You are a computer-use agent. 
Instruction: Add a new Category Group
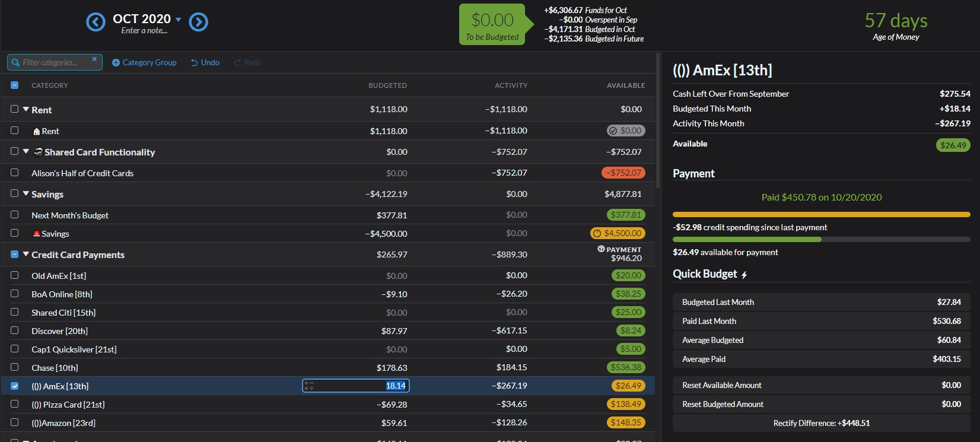click(x=144, y=62)
